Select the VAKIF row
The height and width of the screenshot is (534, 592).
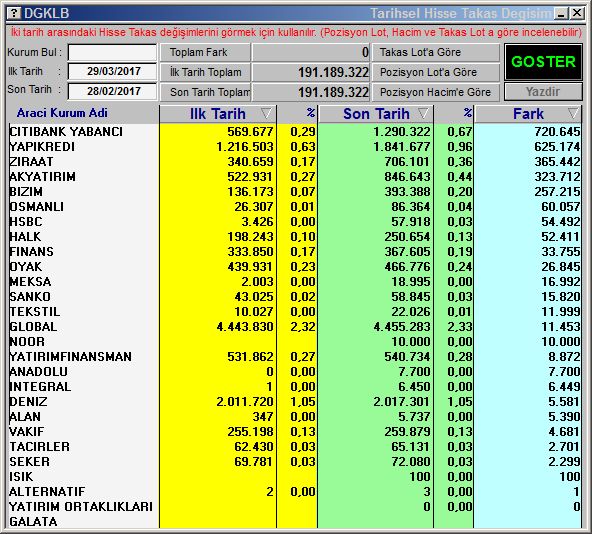coord(294,432)
